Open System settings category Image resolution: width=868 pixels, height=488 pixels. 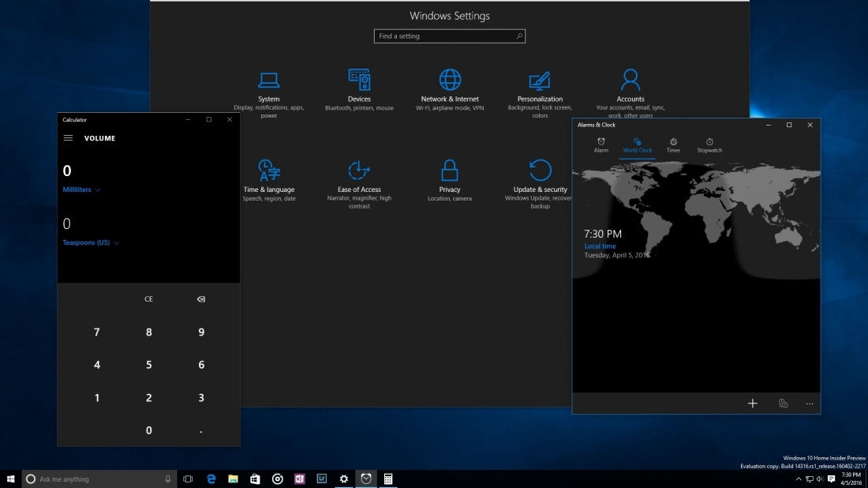click(268, 94)
